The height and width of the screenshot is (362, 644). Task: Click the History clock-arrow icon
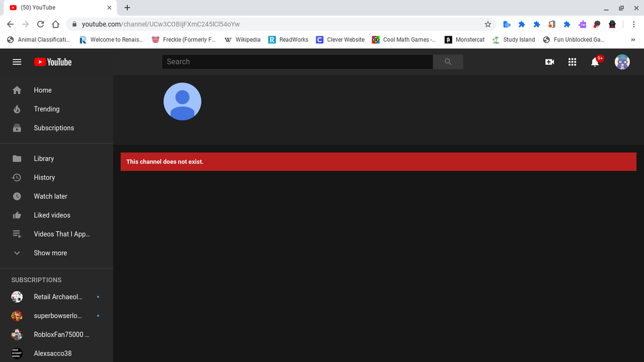tap(17, 177)
